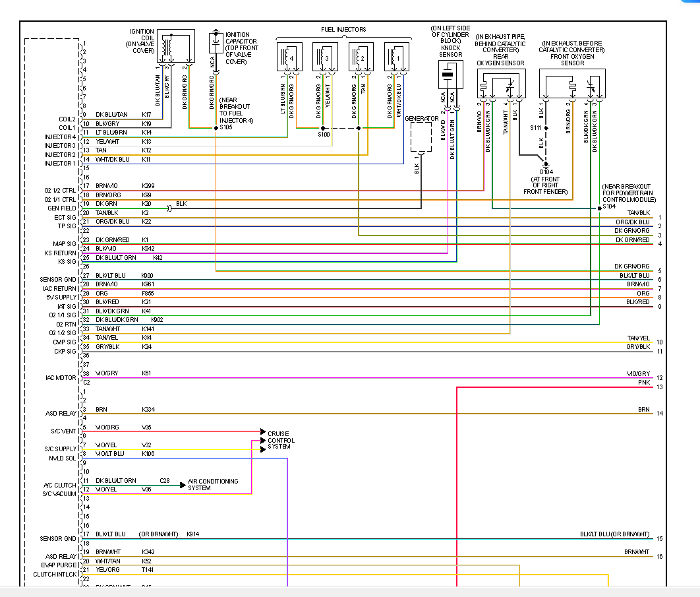Click the INJECTOR 4 pin label

(x=60, y=137)
